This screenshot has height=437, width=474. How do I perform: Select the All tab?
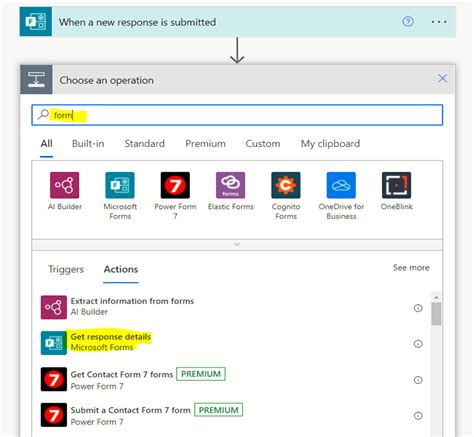46,144
